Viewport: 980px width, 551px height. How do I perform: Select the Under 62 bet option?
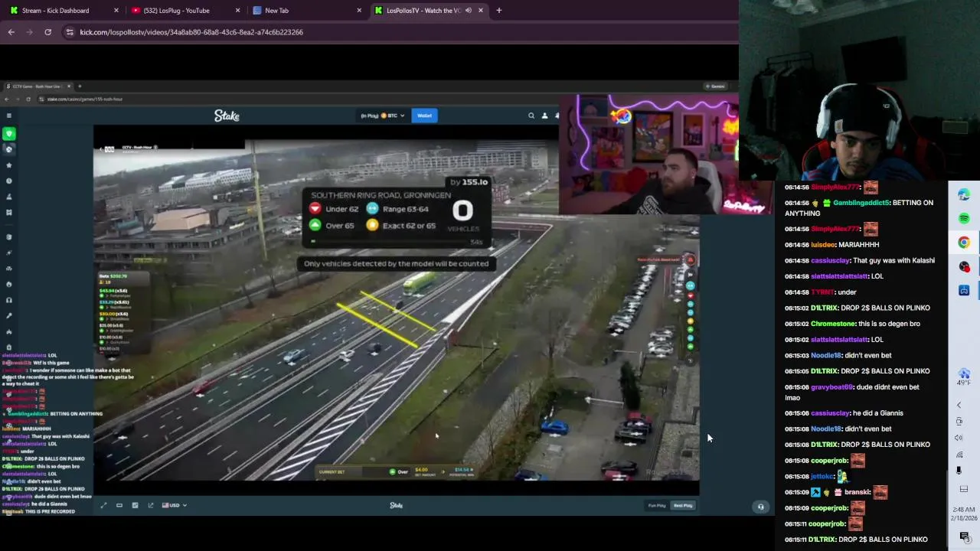point(334,209)
